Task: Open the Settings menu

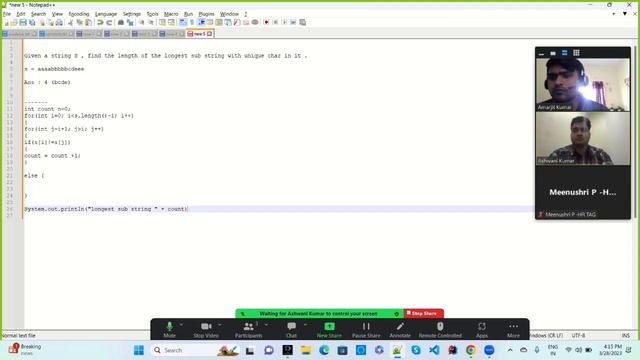Action: tap(131, 14)
